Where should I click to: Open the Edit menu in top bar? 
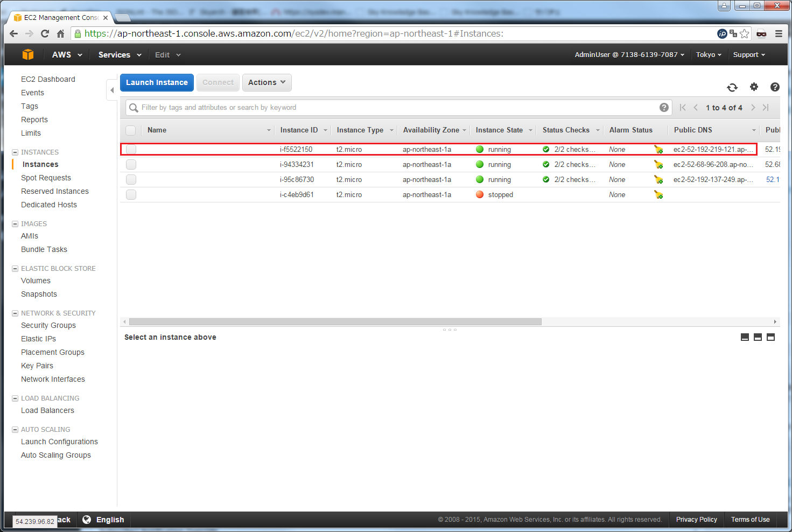(168, 55)
